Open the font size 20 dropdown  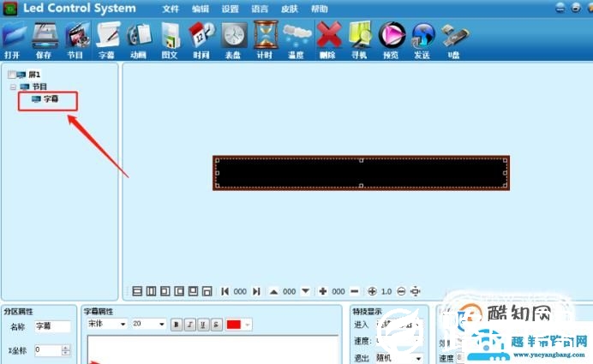tap(149, 325)
